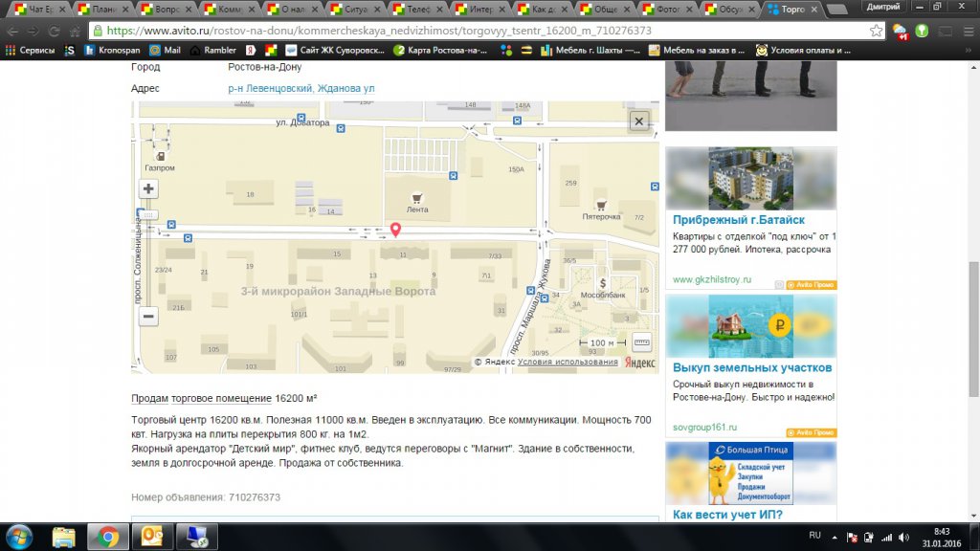Visit the sovgroup161.ru ad link
Viewport: 980px width, 551px height.
pos(704,428)
